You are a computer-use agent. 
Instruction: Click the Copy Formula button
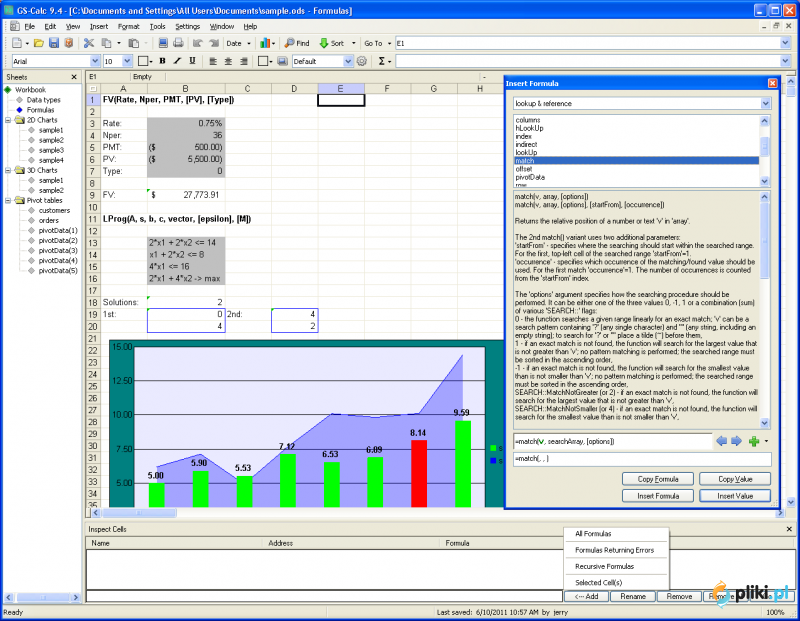click(658, 479)
